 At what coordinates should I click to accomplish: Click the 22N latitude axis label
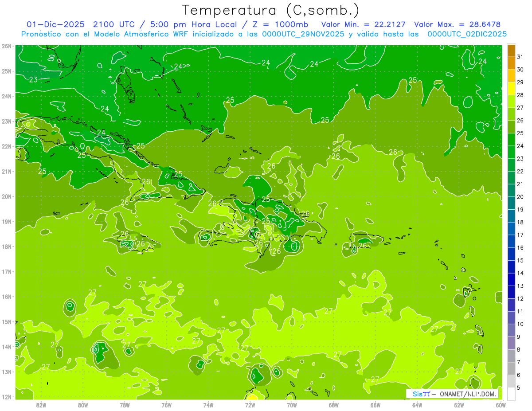[x=7, y=146]
